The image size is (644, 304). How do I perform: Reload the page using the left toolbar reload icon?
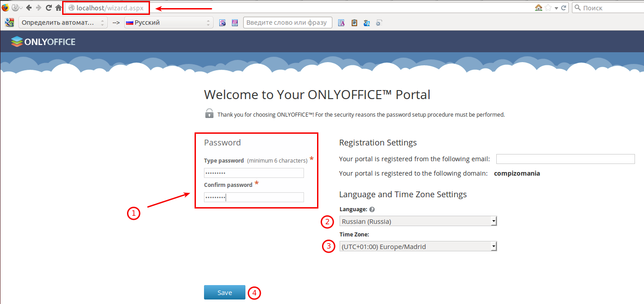49,8
